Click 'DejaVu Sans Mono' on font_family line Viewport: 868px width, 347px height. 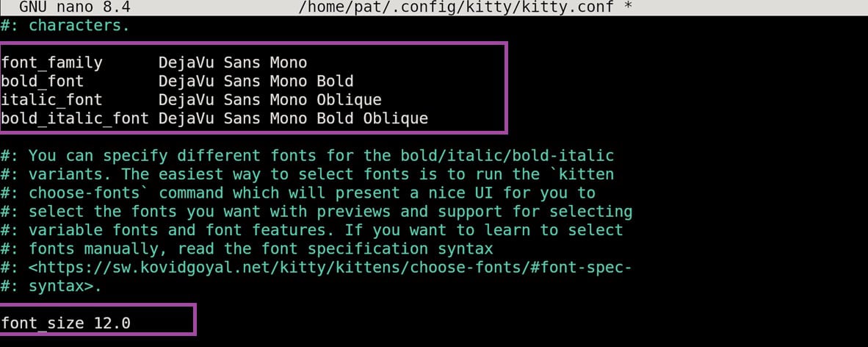233,62
